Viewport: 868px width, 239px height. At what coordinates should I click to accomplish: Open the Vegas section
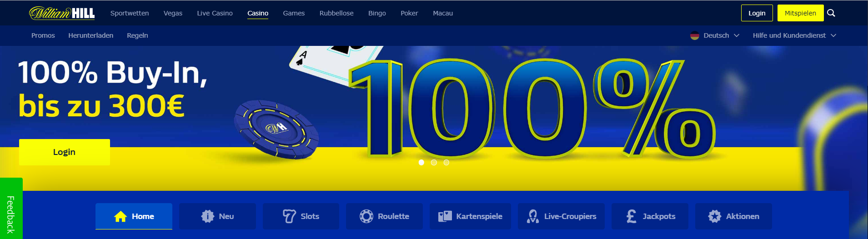pos(173,13)
